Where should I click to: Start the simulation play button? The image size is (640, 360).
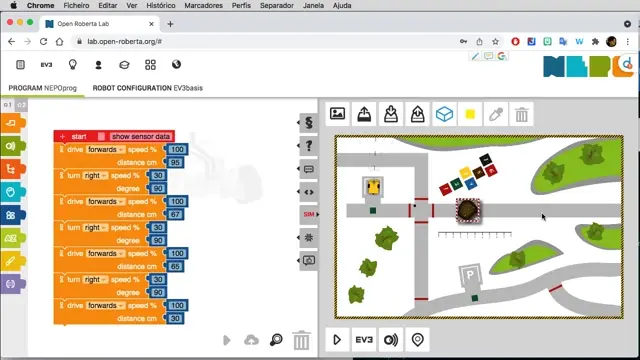(337, 340)
